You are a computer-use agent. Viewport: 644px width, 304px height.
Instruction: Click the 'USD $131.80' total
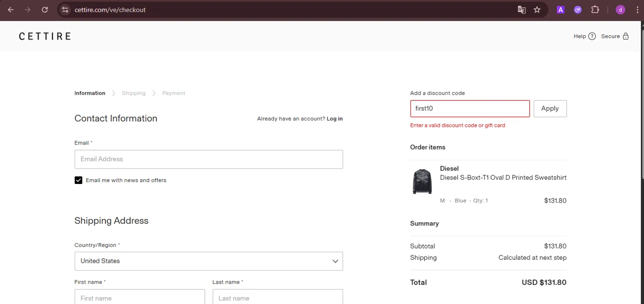coord(544,283)
